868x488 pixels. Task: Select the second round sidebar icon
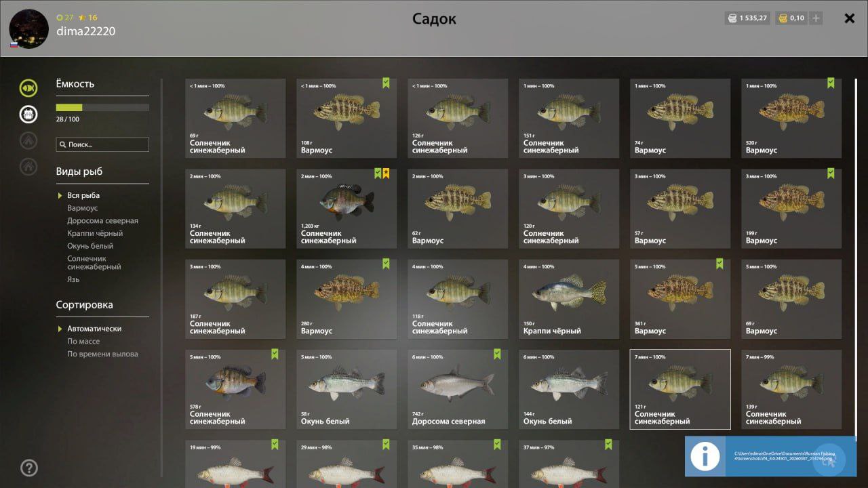coord(28,114)
